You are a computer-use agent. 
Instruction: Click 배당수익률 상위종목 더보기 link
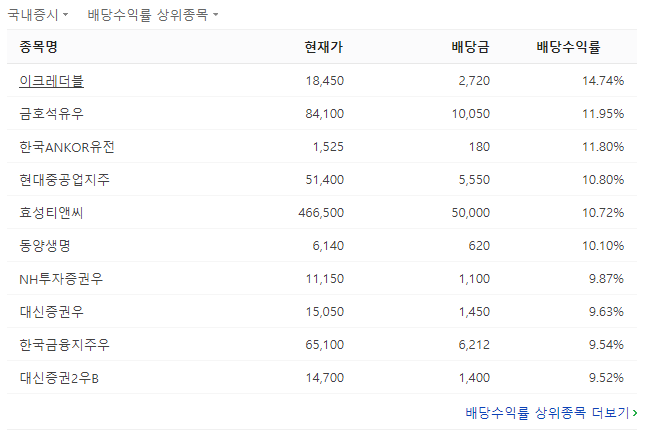[547, 412]
